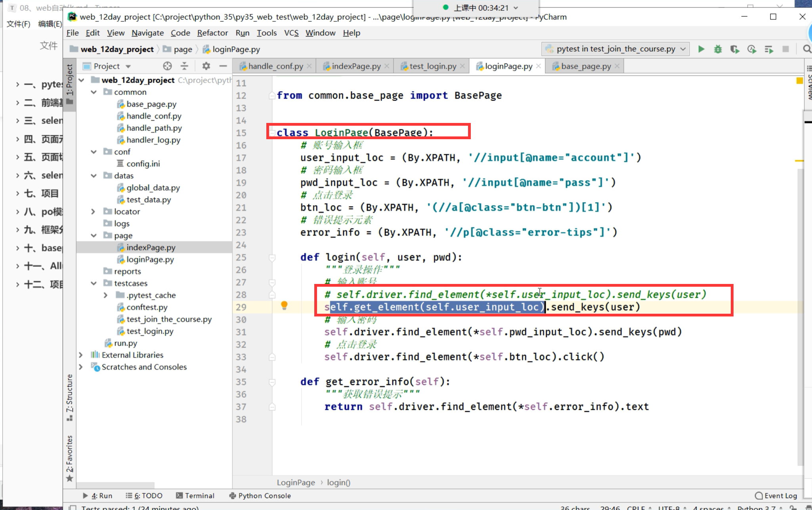Collapse all in Project panel
Viewport: 812px width, 510px height.
184,66
